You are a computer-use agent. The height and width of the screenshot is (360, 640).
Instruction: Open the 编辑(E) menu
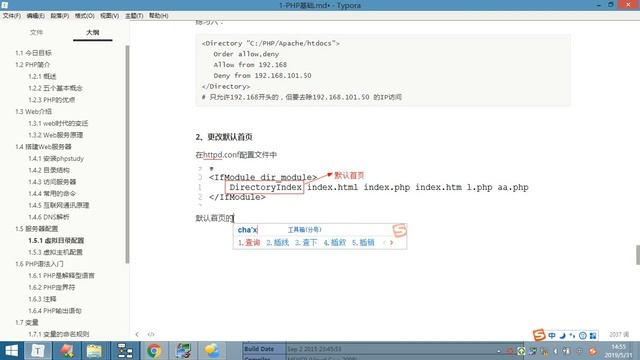(36, 16)
